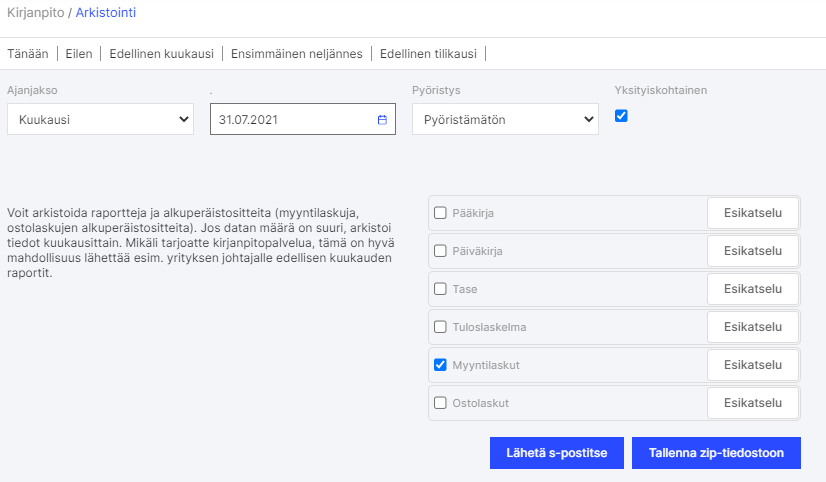Viewport: 826px width, 482px height.
Task: Check the Ostolaskut checkbox
Action: 440,403
